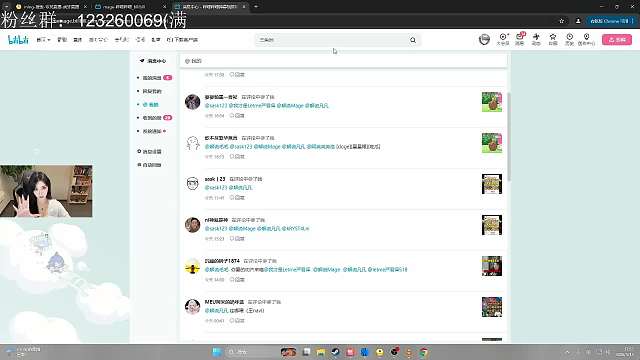Open the 消息 icon with the red badge
The width and height of the screenshot is (640, 360).
520,40
